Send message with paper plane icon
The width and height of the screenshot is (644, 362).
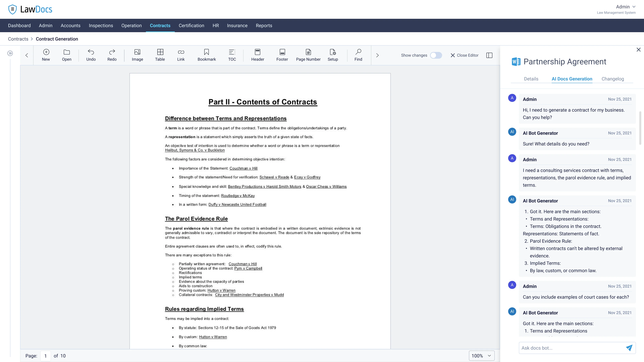pos(629,348)
